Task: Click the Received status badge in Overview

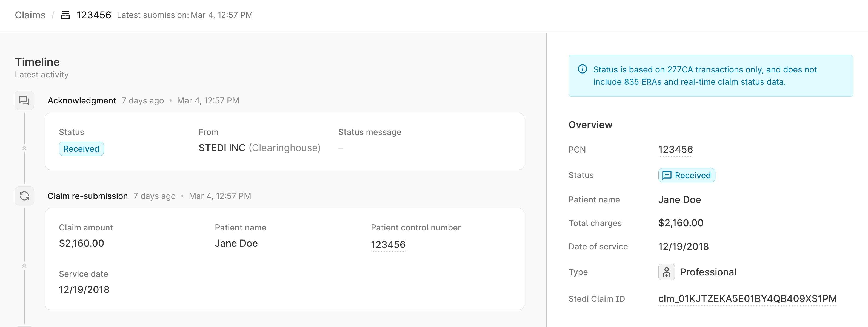Action: [686, 176]
